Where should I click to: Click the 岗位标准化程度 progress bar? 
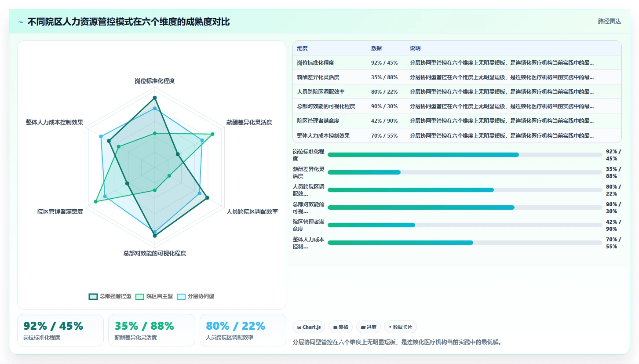465,155
